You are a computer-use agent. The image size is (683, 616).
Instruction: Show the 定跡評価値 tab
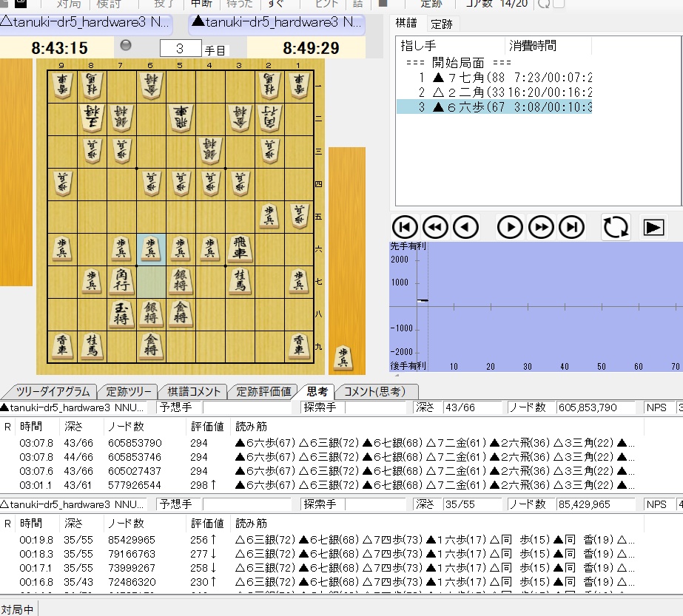[x=263, y=391]
